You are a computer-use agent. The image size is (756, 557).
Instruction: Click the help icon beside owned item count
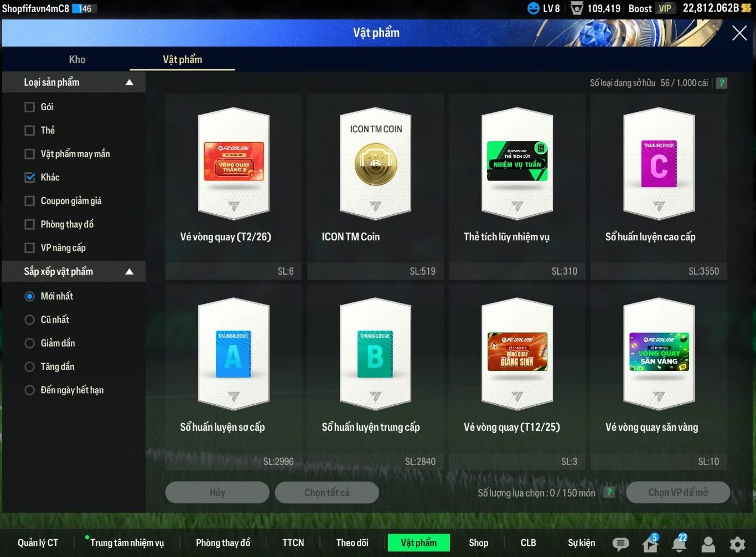pos(721,83)
